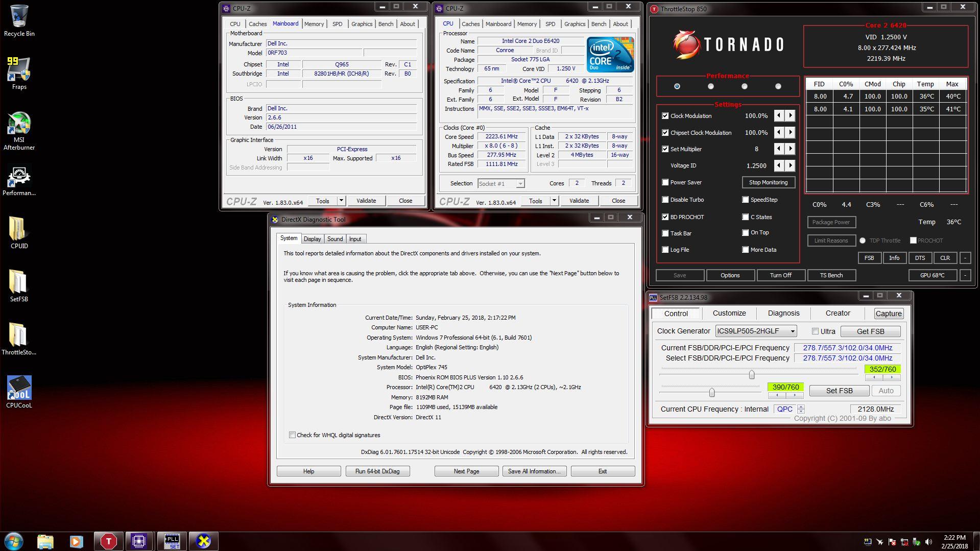Screen dimensions: 980x551
Task: Click Stop Monitoring in ThrottleStop
Action: [x=768, y=182]
